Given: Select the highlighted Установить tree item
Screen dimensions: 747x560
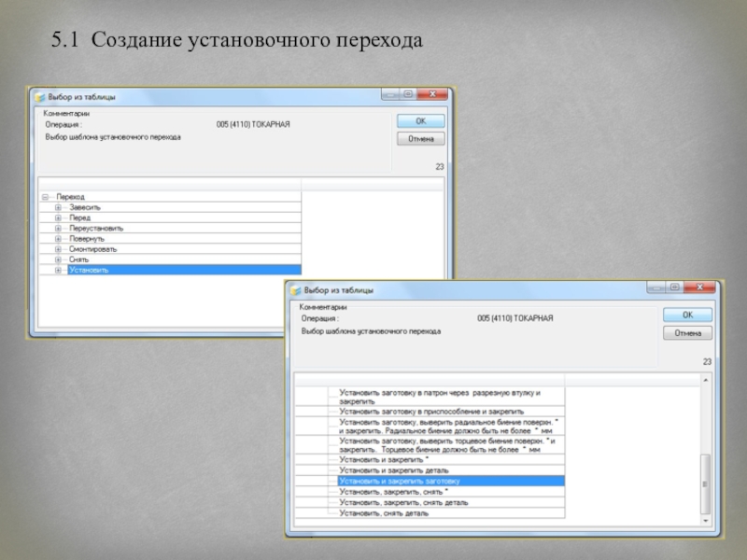Looking at the screenshot, I should [x=89, y=270].
